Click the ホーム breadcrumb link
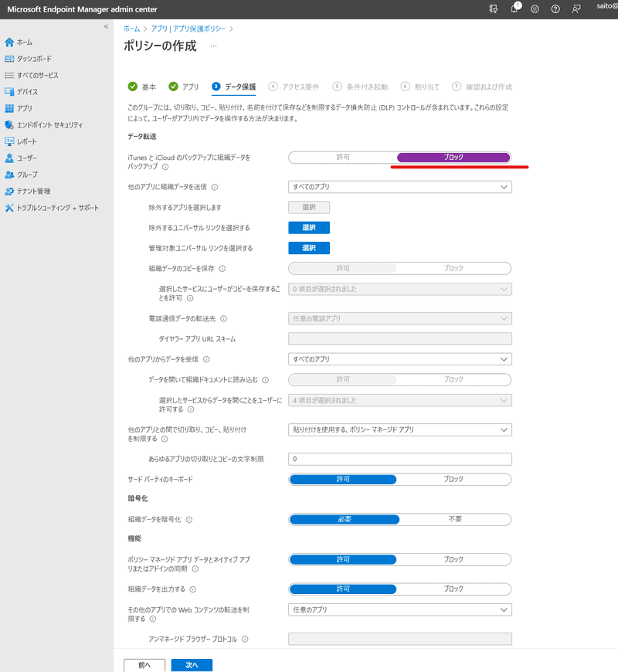The height and width of the screenshot is (672, 618). [131, 28]
